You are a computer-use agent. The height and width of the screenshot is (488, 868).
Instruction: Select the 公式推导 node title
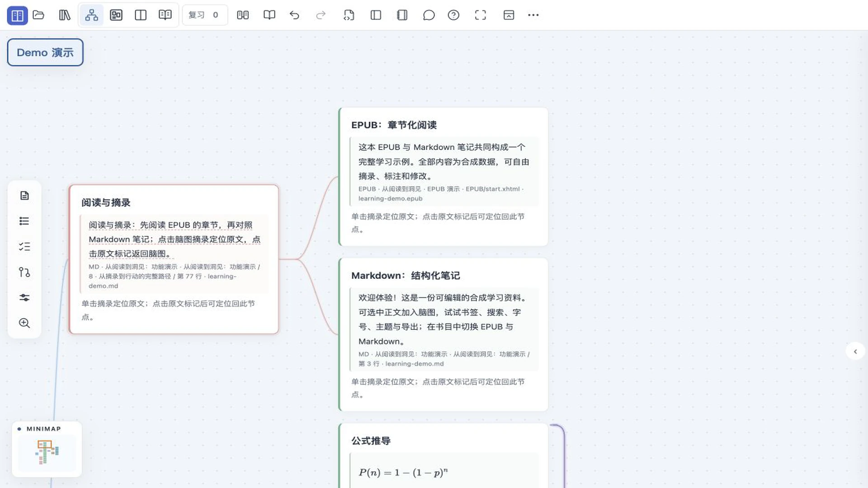[x=371, y=441]
